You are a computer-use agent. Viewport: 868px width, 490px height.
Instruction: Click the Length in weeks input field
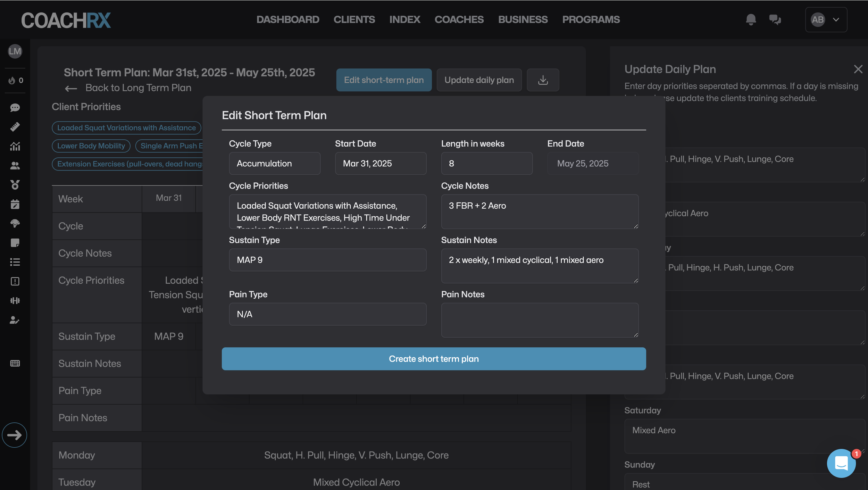click(x=486, y=163)
